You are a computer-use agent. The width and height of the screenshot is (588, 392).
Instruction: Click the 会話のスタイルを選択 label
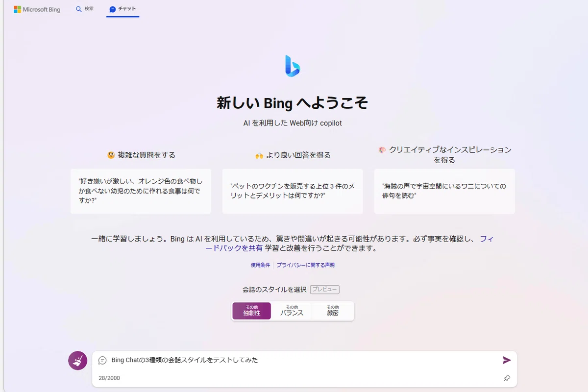274,290
